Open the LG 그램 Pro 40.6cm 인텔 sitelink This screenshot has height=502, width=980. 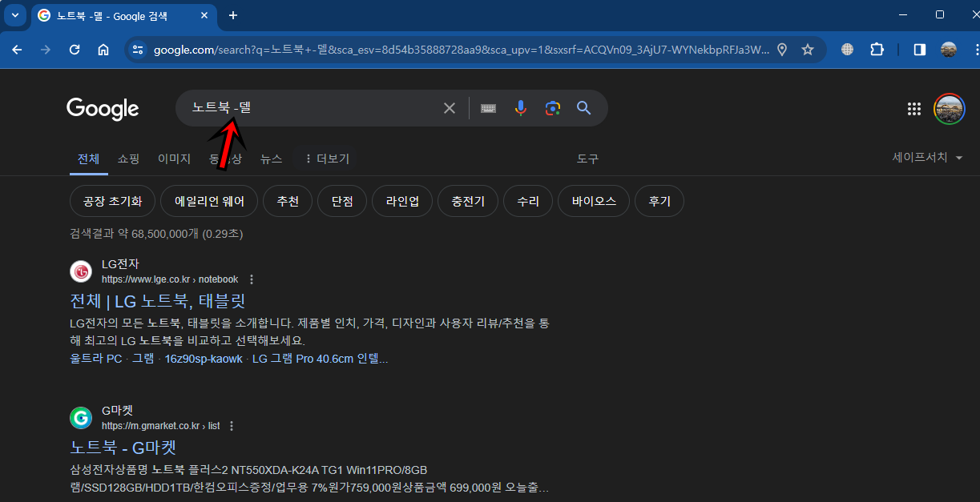tap(320, 359)
